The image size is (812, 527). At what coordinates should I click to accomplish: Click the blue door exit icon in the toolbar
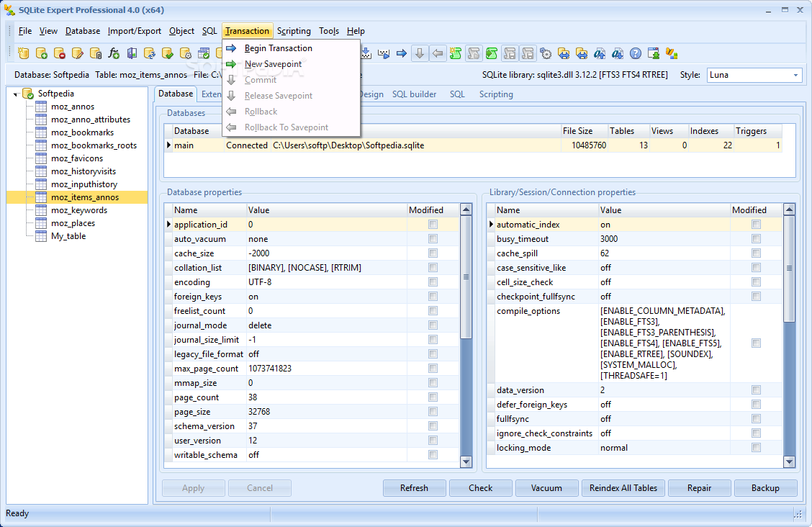click(x=132, y=53)
